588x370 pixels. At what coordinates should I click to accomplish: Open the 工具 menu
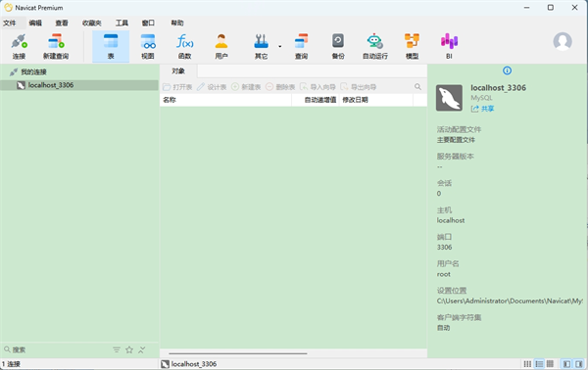pyautogui.click(x=122, y=23)
